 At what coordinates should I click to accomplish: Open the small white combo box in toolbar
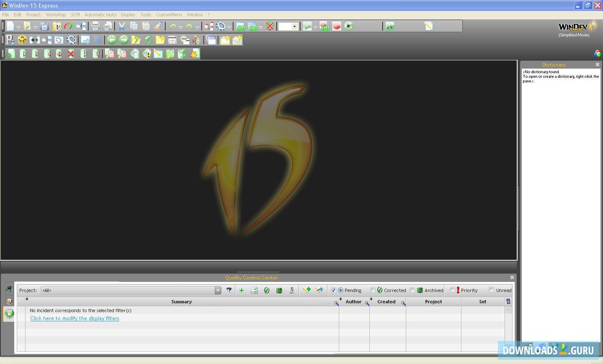coord(294,26)
